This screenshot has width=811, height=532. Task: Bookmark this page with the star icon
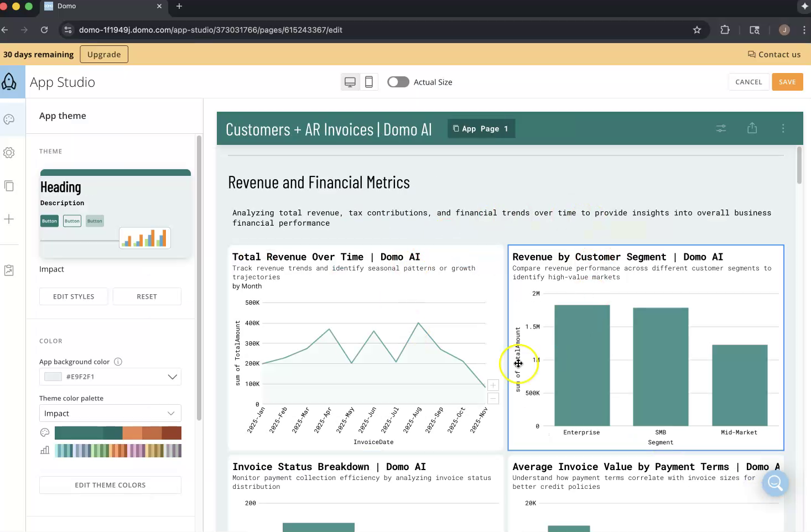(697, 30)
